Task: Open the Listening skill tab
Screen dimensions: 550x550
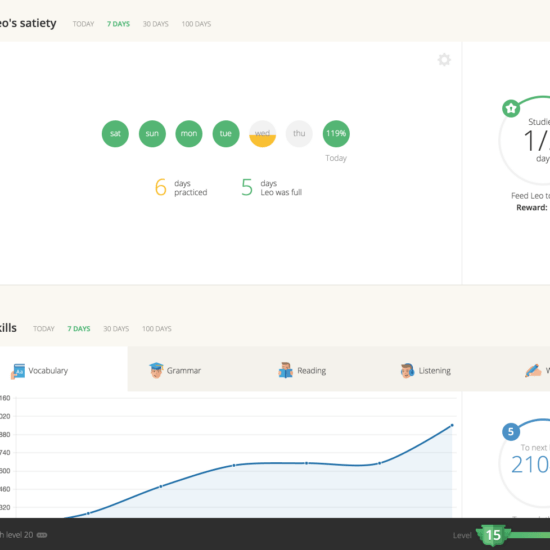Action: tap(425, 370)
